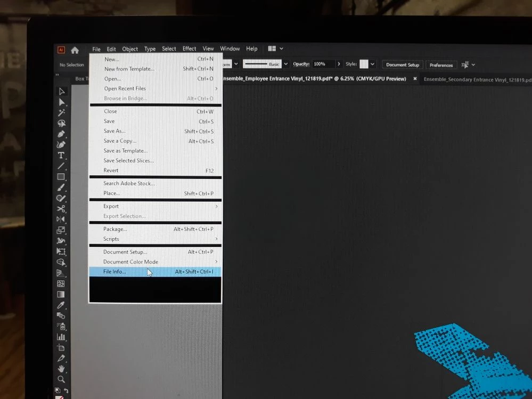532x399 pixels.
Task: Open the arrange documents layout icon
Action: click(272, 48)
